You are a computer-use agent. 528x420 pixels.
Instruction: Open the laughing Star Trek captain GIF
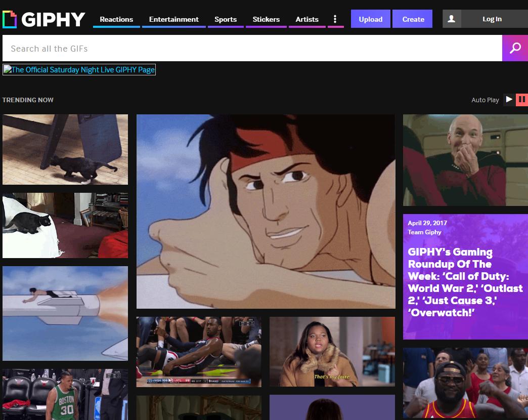[465, 160]
